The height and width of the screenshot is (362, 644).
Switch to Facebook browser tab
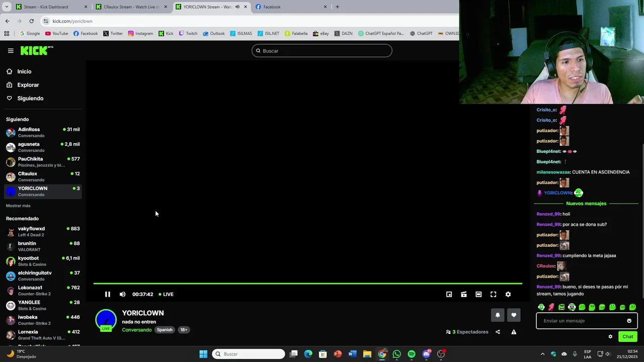[x=291, y=7]
